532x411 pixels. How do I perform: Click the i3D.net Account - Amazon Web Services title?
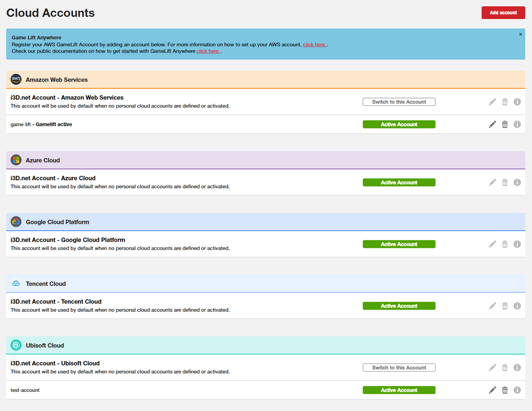pyautogui.click(x=67, y=98)
